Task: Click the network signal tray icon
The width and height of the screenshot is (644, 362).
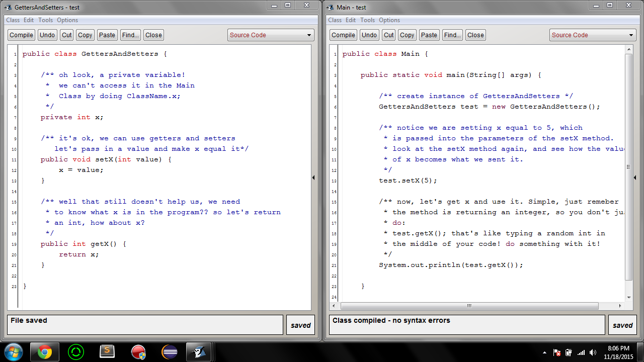Action: pyautogui.click(x=581, y=352)
